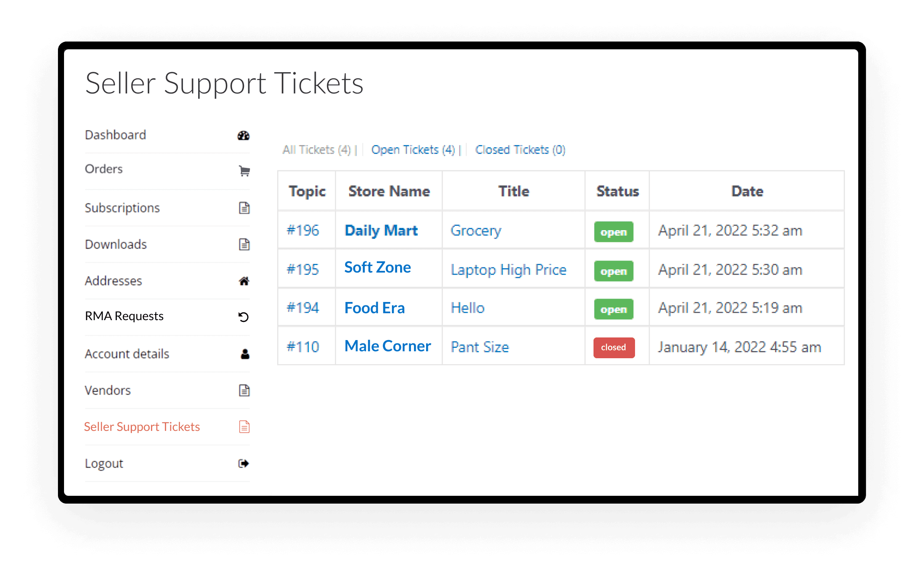Click the Vendors document icon
Image resolution: width=924 pixels, height=578 pixels.
244,391
